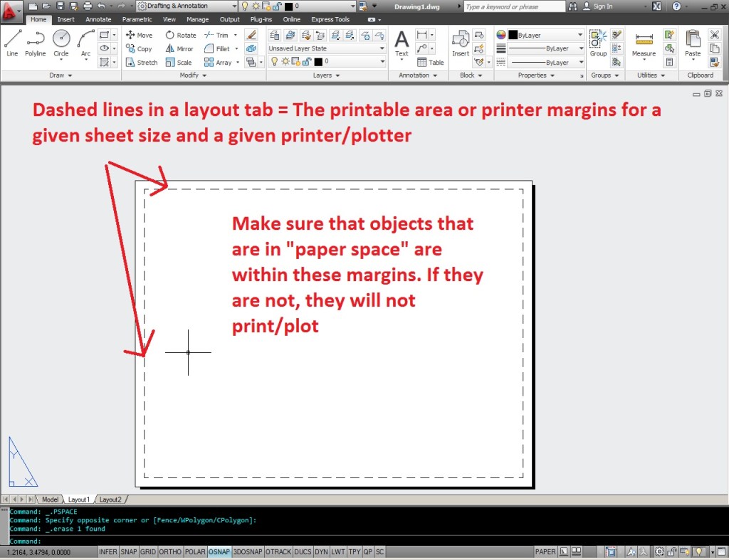Switch to the Layout2 tab

111,499
